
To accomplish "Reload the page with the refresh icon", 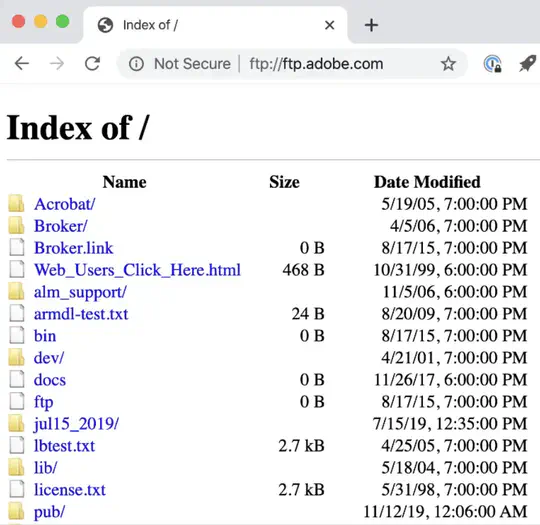I will pyautogui.click(x=93, y=64).
